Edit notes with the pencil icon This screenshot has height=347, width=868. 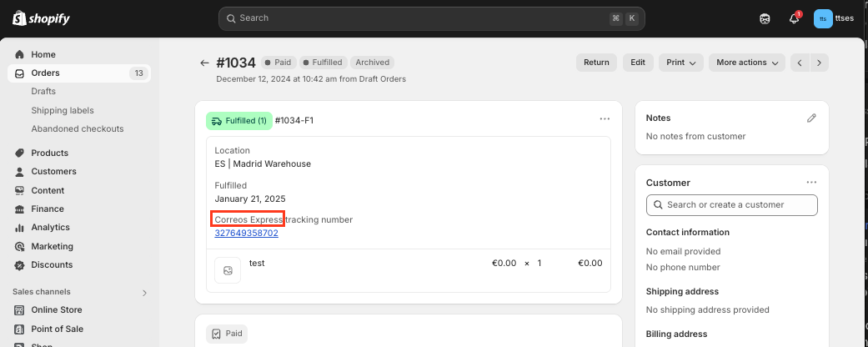click(811, 118)
